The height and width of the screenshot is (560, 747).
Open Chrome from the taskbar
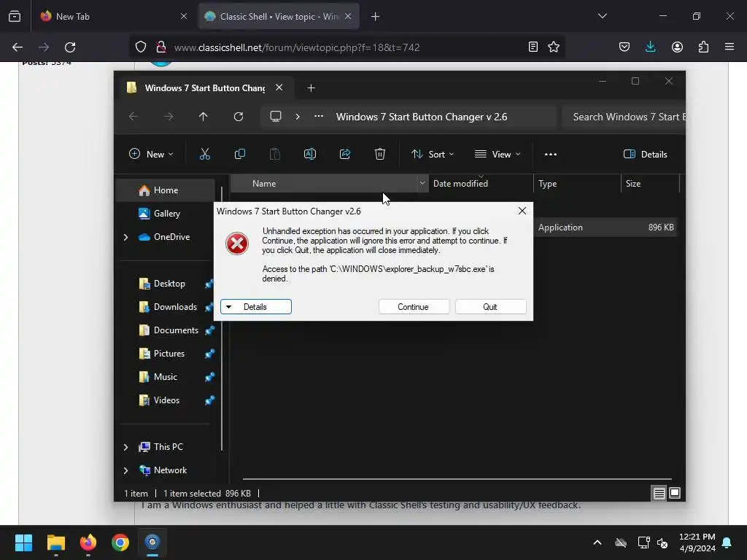click(120, 542)
